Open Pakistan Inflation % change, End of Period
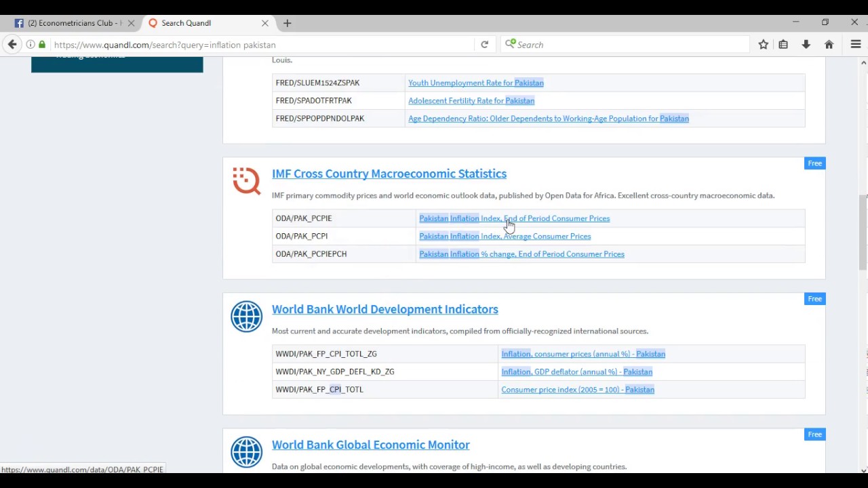868x488 pixels. [x=521, y=254]
